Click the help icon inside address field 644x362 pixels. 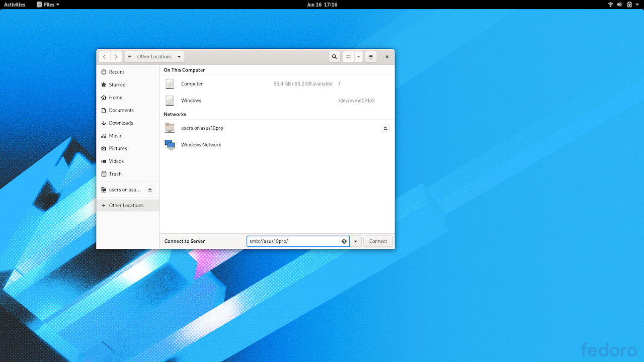pyautogui.click(x=344, y=241)
